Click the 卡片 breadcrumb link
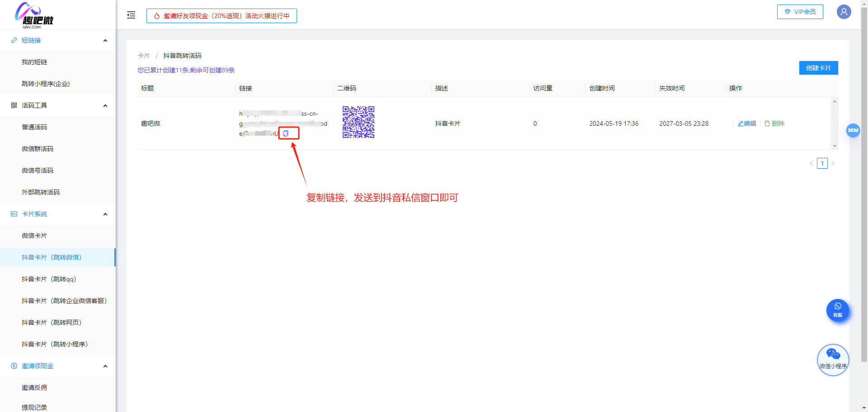Viewport: 868px width, 412px height. [144, 56]
